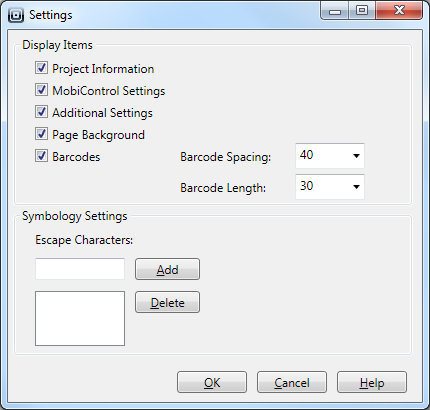Screen dimensions: 430x410
Task: Toggle the MobiControl Settings checkbox
Action: coord(41,90)
